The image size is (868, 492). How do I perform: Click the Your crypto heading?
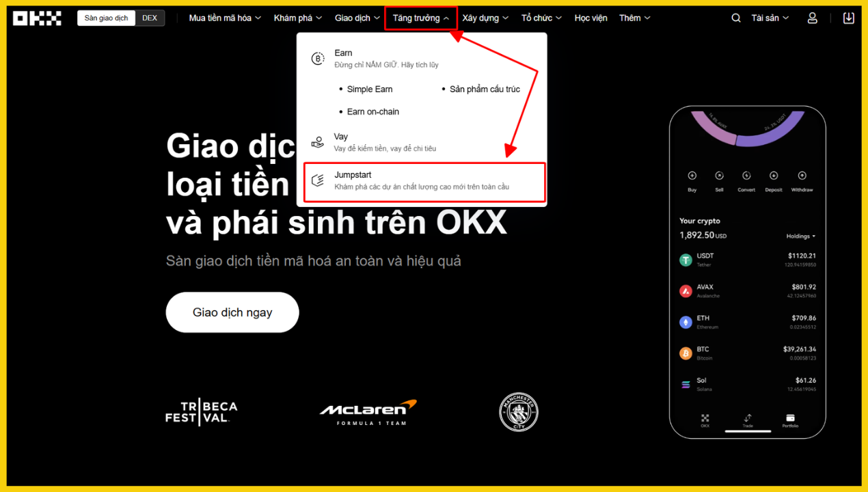tap(700, 221)
